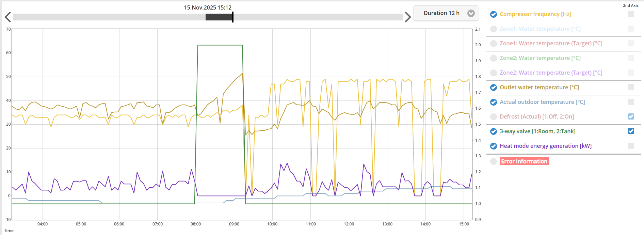Viewport: 644px width, 235px height.
Task: Uncheck 2nd Axis box for 3-way valve
Action: pyautogui.click(x=631, y=131)
